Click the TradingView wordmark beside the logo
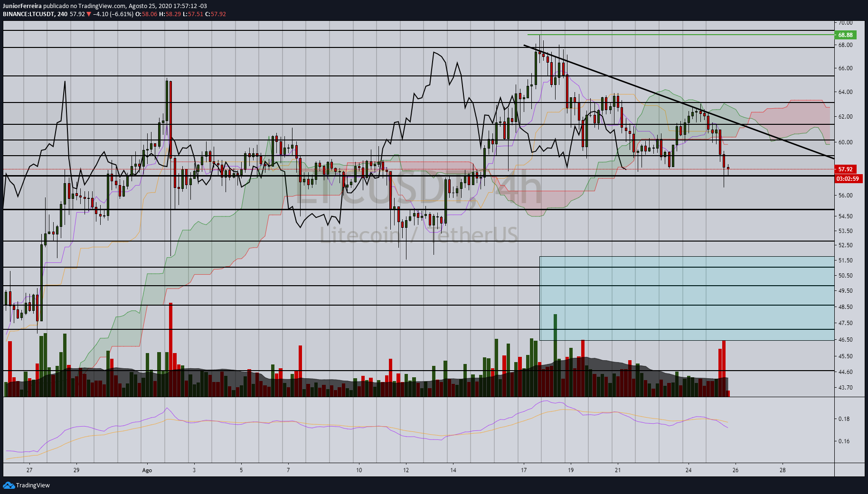Image resolution: width=868 pixels, height=494 pixels. [33, 485]
